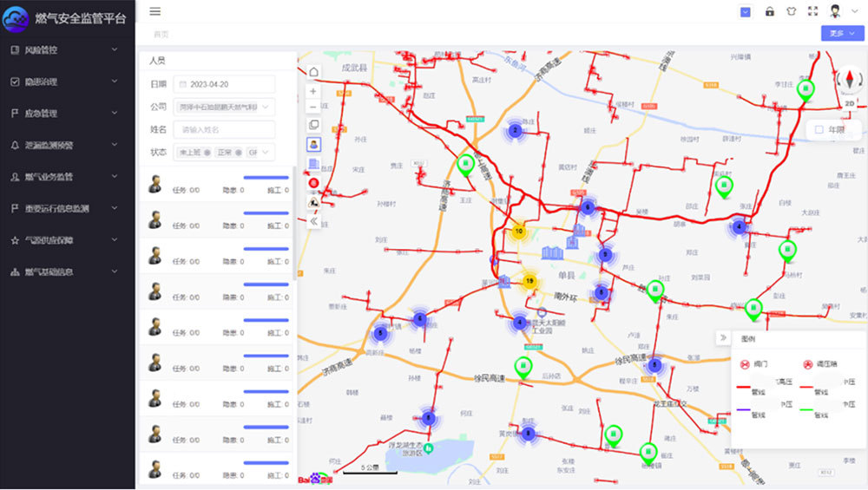Click the platform cloud logo
This screenshot has height=490, width=868.
pos(15,19)
